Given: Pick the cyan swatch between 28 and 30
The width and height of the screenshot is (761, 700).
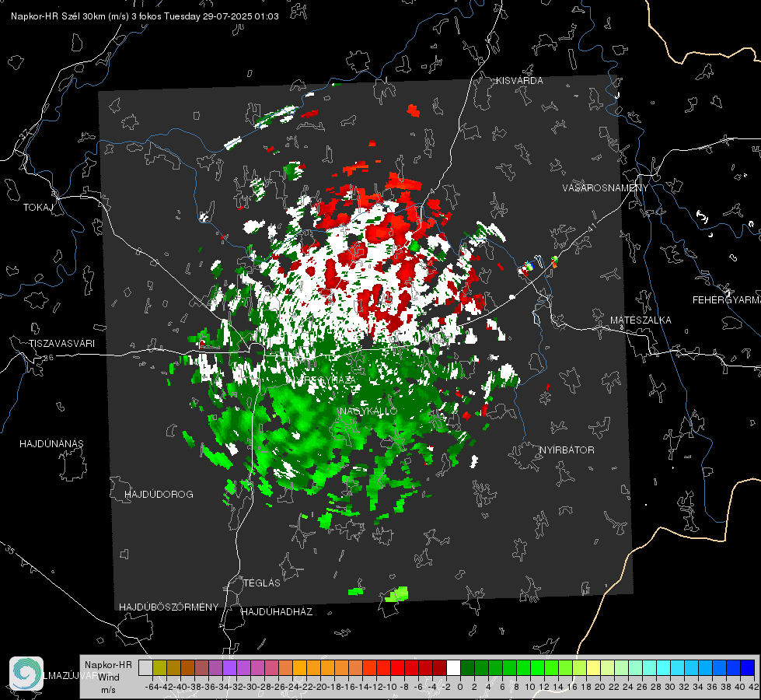Looking at the screenshot, I should point(664,667).
